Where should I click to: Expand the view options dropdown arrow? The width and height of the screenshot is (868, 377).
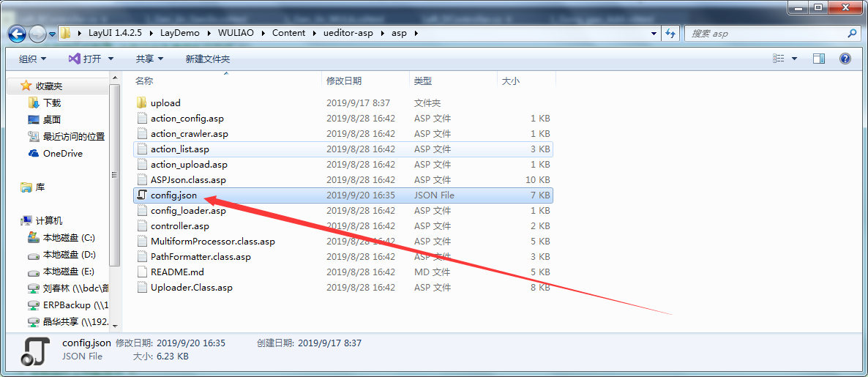[x=794, y=59]
